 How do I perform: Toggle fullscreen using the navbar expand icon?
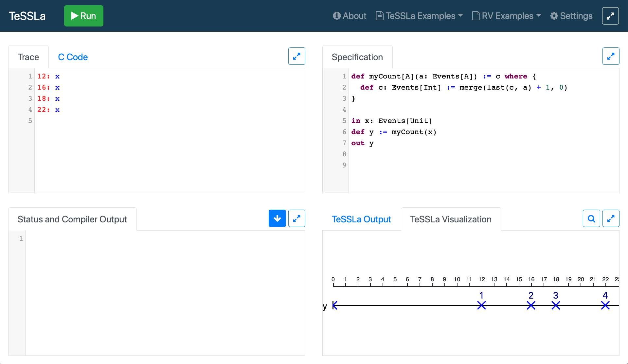610,16
